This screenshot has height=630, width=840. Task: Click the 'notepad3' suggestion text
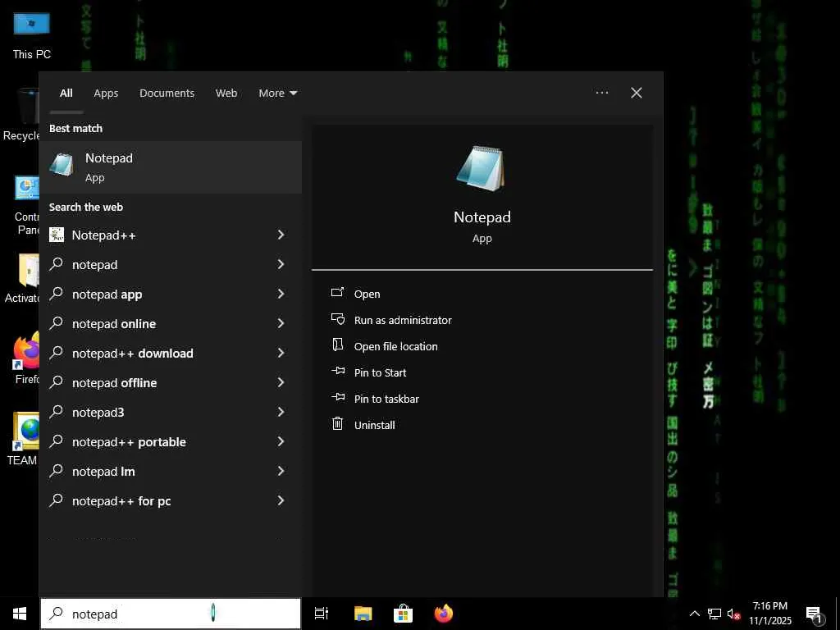tap(98, 413)
